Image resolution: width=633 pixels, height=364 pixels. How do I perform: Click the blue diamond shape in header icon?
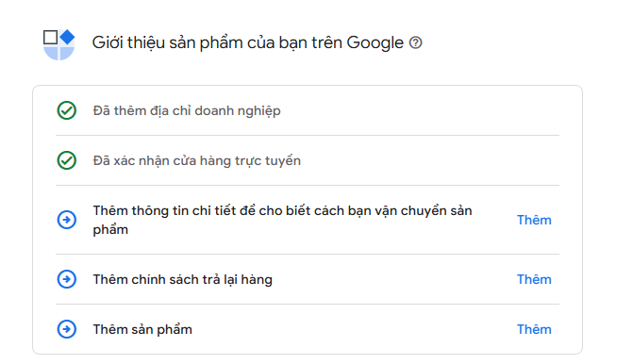(67, 37)
